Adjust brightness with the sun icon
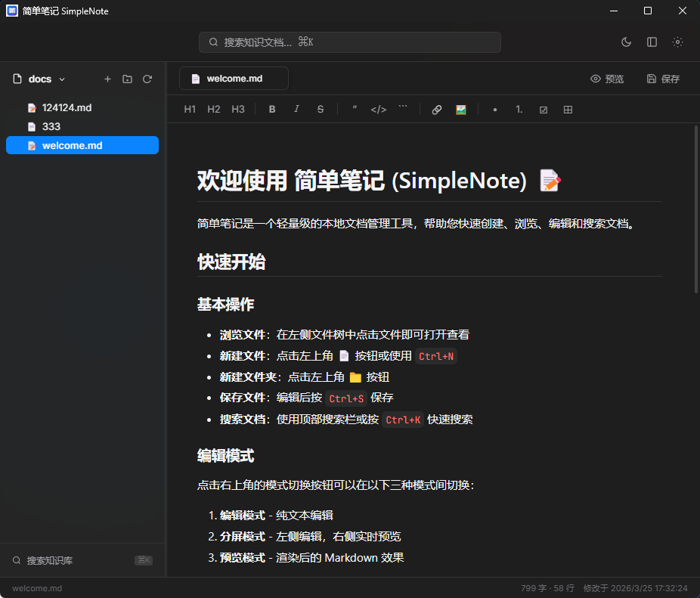 point(677,42)
